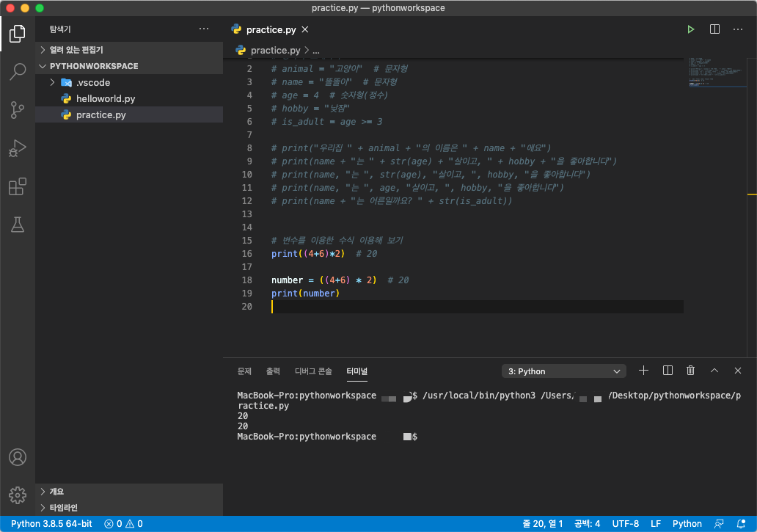Click the 탐색기 explorer panel title
This screenshot has height=532, width=757.
click(60, 29)
